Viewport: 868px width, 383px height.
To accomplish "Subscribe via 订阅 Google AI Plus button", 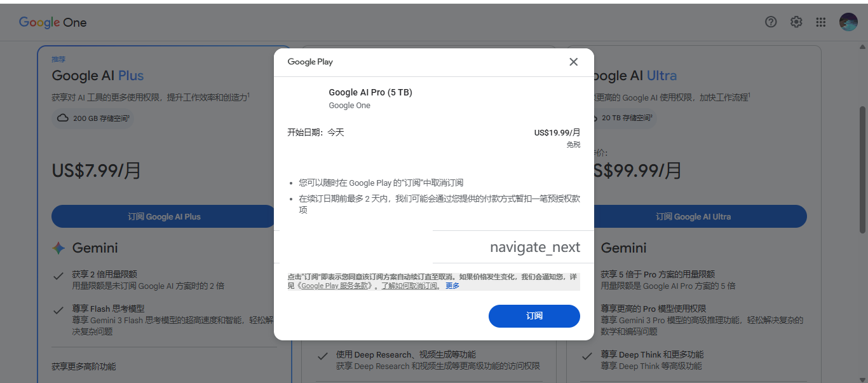I will pyautogui.click(x=164, y=216).
